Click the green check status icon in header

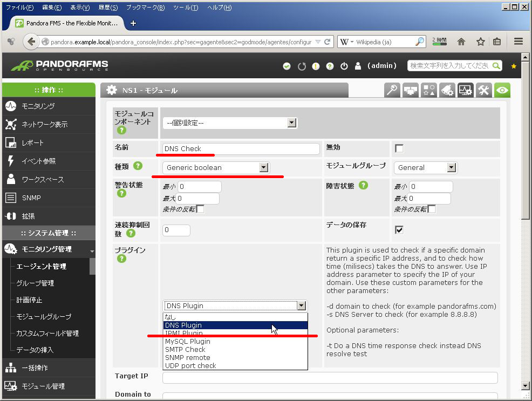287,66
